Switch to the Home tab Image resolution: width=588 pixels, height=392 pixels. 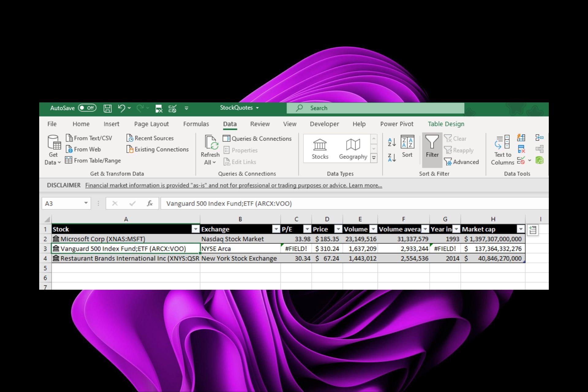81,124
